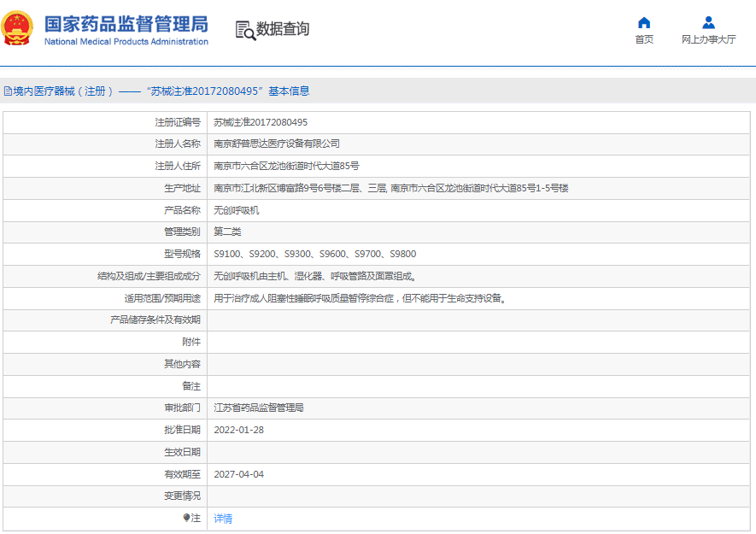Open 网上办事大厅 user icon
The width and height of the screenshot is (756, 534).
click(x=708, y=23)
